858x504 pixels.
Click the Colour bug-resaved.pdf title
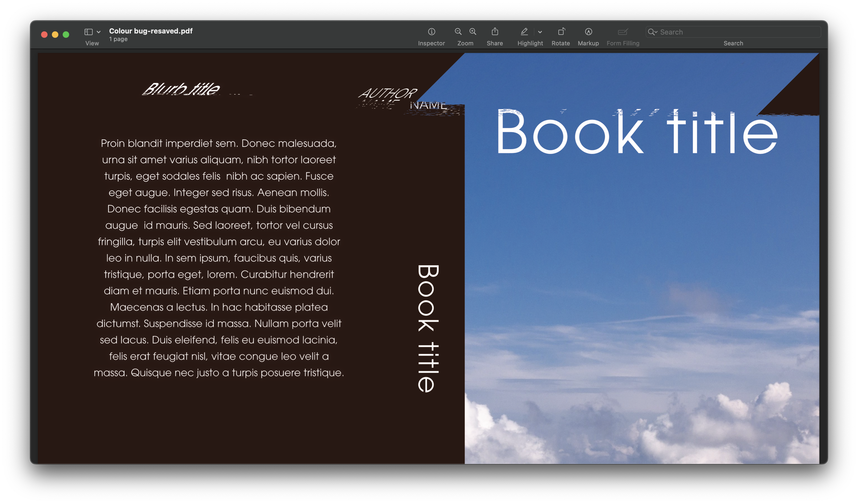(x=151, y=31)
